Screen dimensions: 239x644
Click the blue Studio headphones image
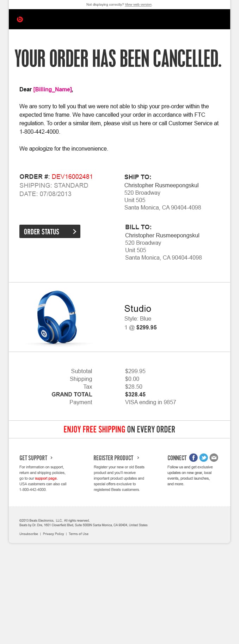56,317
